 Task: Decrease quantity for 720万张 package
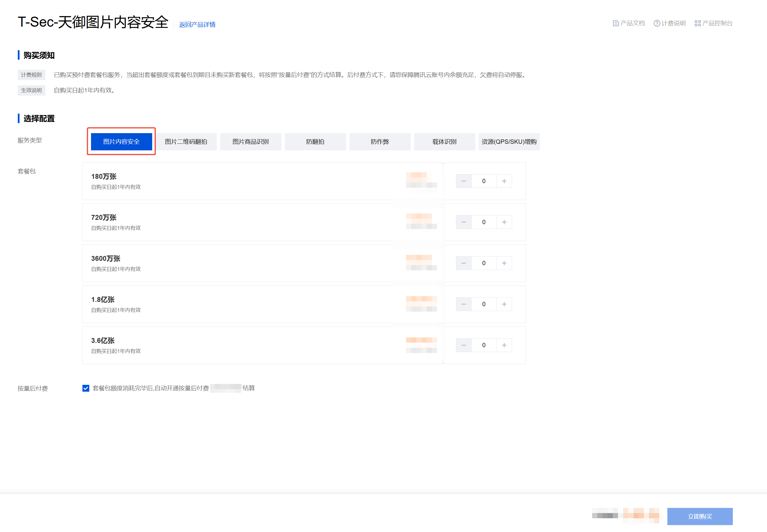(463, 222)
